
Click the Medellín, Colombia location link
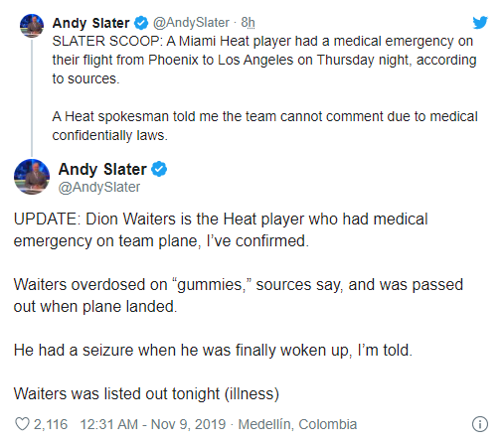pyautogui.click(x=297, y=424)
